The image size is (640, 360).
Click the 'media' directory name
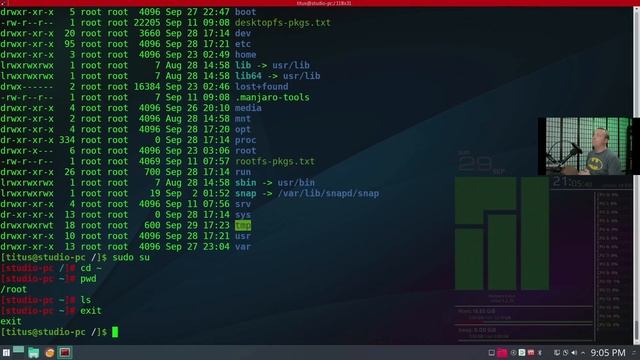(248, 108)
